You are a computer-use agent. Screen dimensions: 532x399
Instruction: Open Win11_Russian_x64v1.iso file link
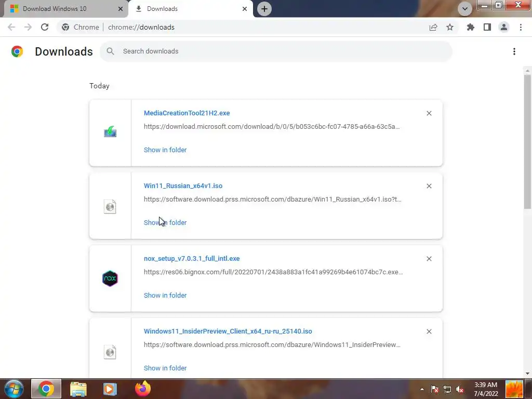(183, 185)
